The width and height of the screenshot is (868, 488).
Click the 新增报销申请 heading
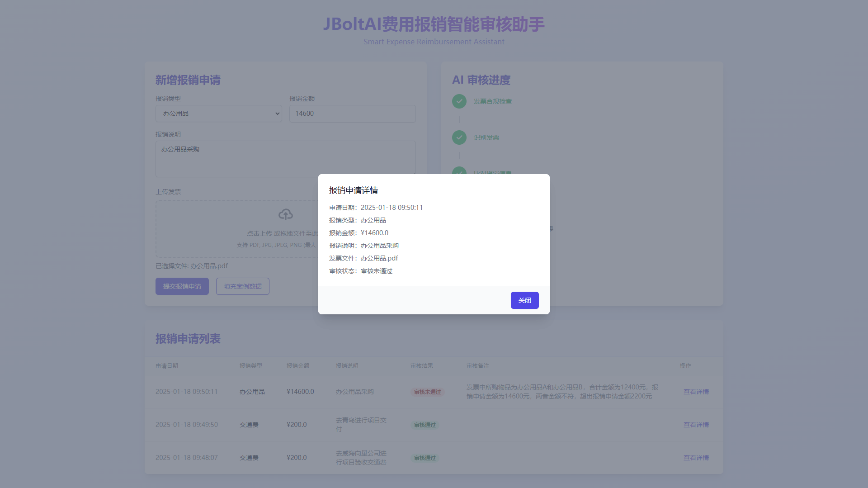coord(188,80)
